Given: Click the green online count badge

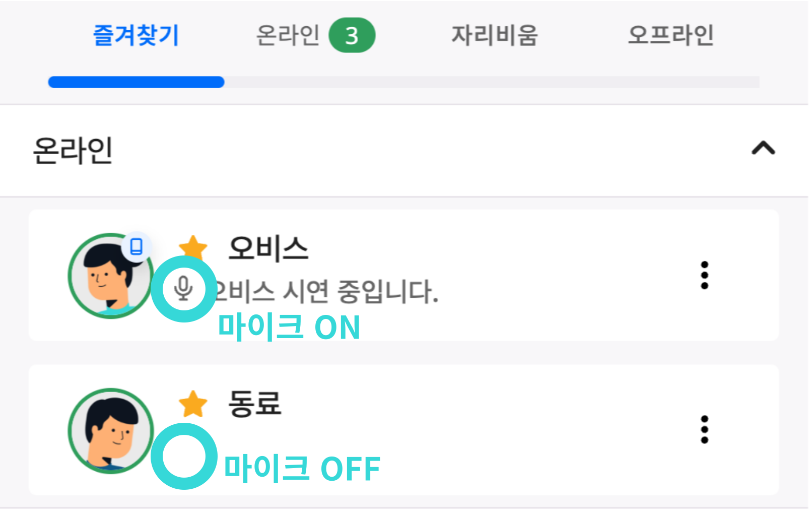Looking at the screenshot, I should click(352, 36).
